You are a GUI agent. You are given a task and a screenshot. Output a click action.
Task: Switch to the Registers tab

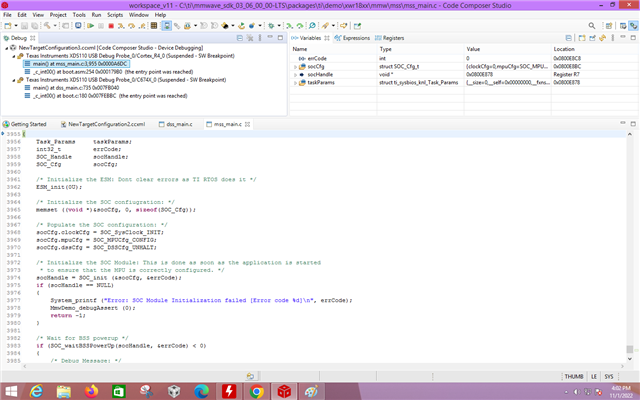389,38
